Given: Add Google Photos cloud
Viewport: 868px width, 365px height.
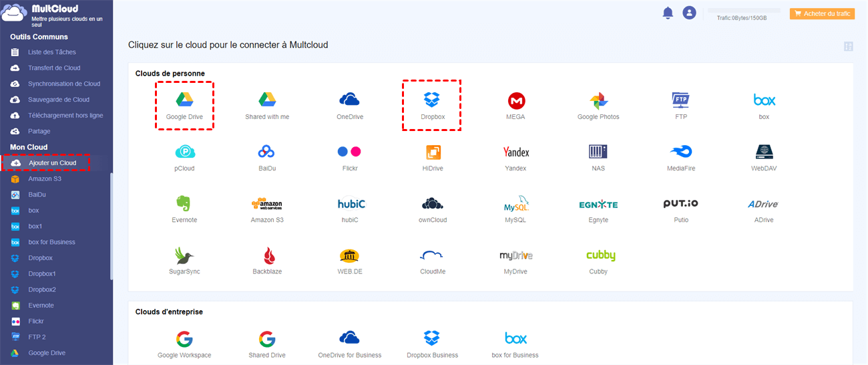Looking at the screenshot, I should tap(598, 101).
